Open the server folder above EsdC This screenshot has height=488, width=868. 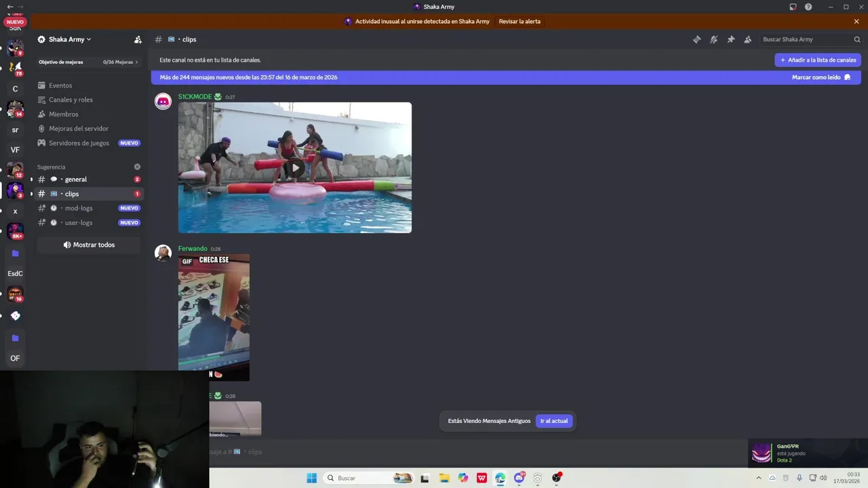pos(15,253)
